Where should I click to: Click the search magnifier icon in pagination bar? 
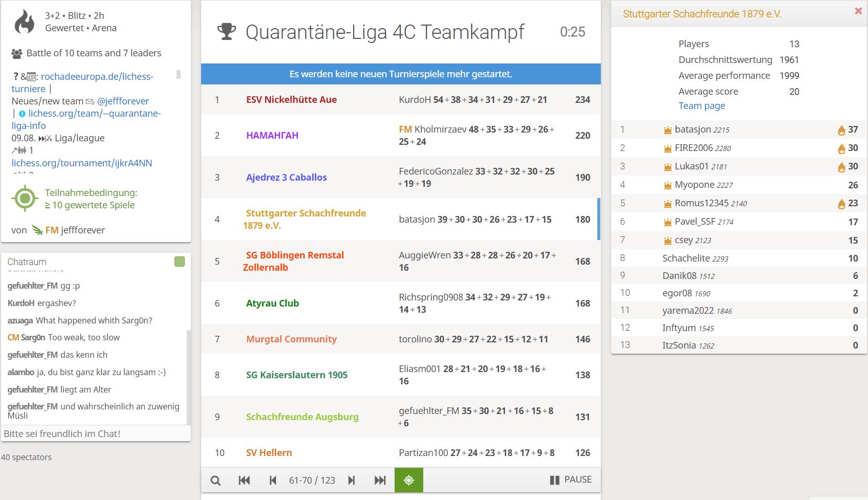(x=215, y=480)
